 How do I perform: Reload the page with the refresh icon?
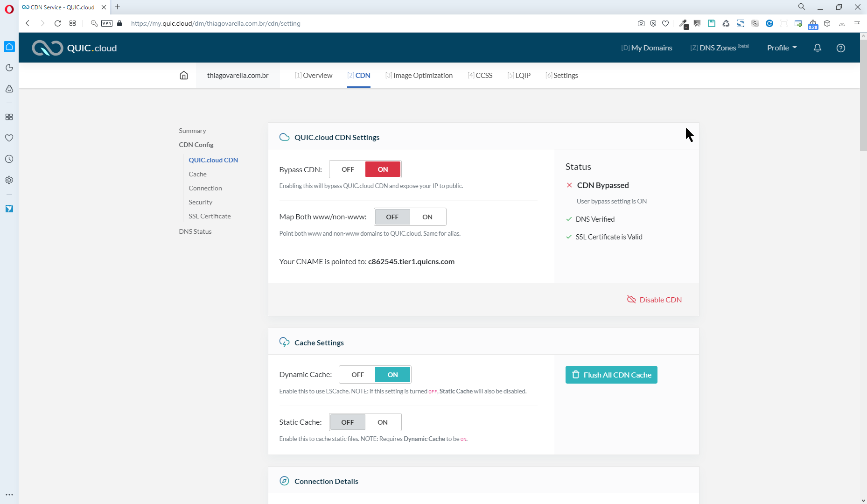click(x=57, y=23)
